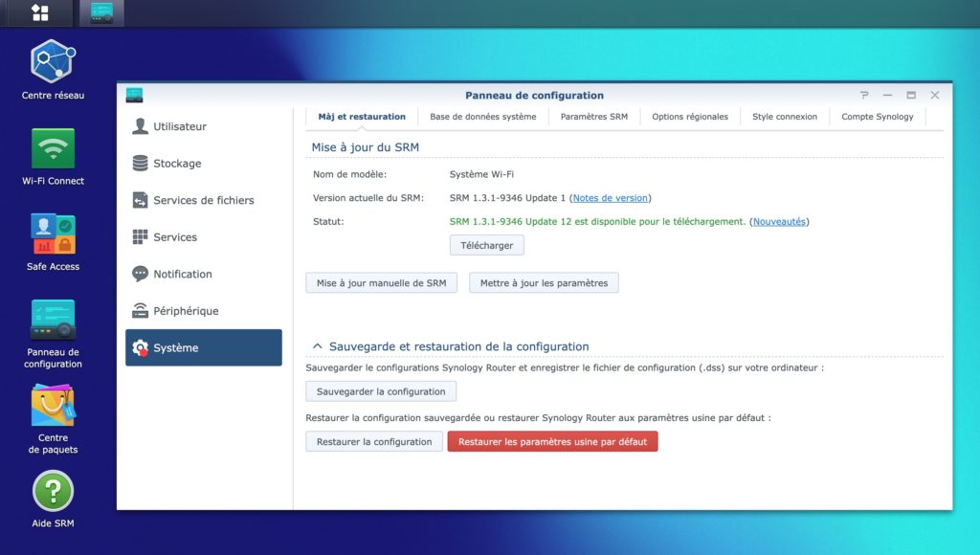This screenshot has height=555, width=980.
Task: Open the Nouveautés link
Action: tap(778, 221)
